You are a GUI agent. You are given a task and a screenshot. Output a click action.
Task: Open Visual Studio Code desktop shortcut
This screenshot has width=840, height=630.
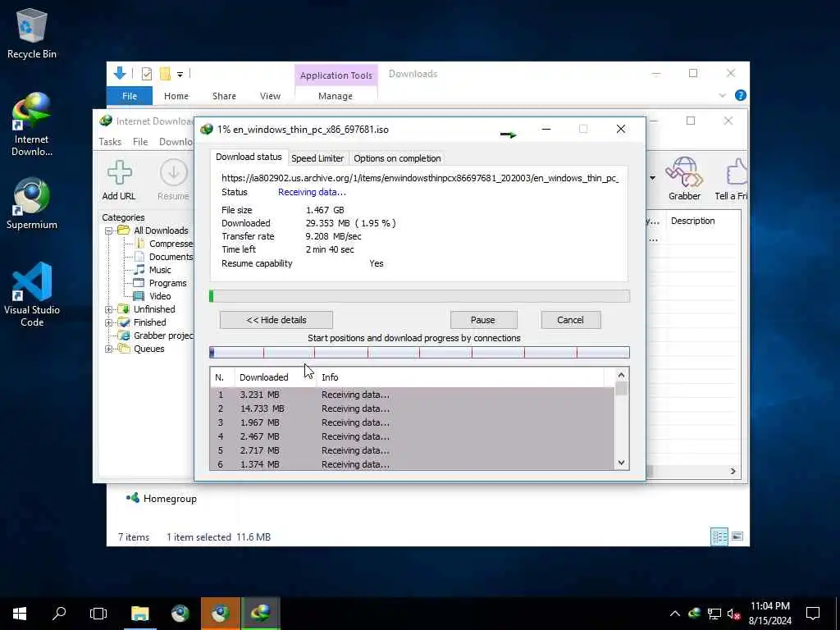pyautogui.click(x=32, y=294)
